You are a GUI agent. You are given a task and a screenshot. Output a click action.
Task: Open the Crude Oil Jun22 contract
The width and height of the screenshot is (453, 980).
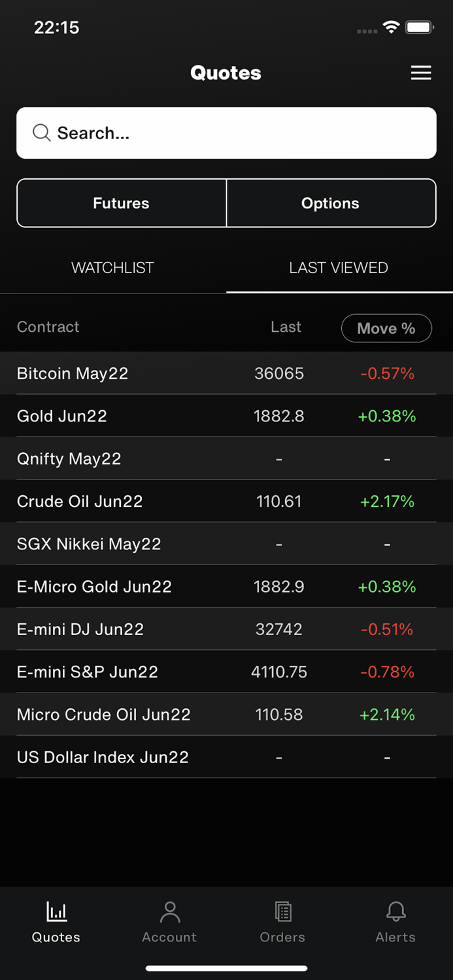80,501
